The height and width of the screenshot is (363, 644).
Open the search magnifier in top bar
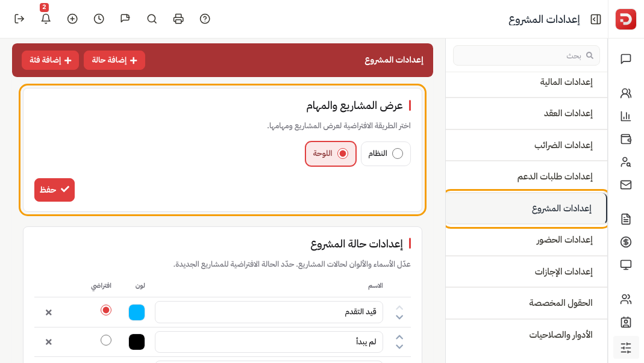[x=152, y=19]
